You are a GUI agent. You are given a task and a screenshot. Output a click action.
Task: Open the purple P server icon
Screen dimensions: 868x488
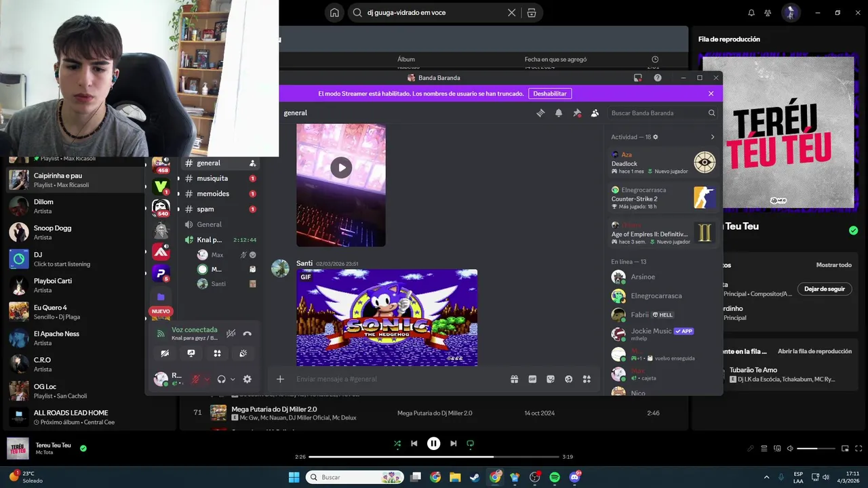(x=161, y=273)
